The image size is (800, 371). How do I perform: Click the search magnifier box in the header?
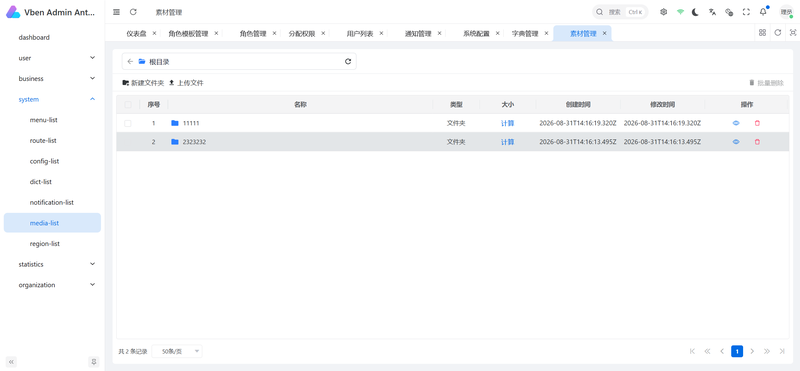coord(620,12)
